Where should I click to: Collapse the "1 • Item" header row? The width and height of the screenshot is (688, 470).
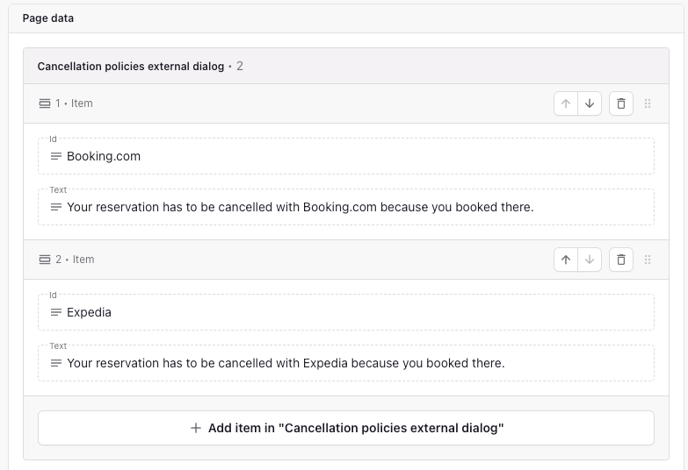[x=300, y=103]
